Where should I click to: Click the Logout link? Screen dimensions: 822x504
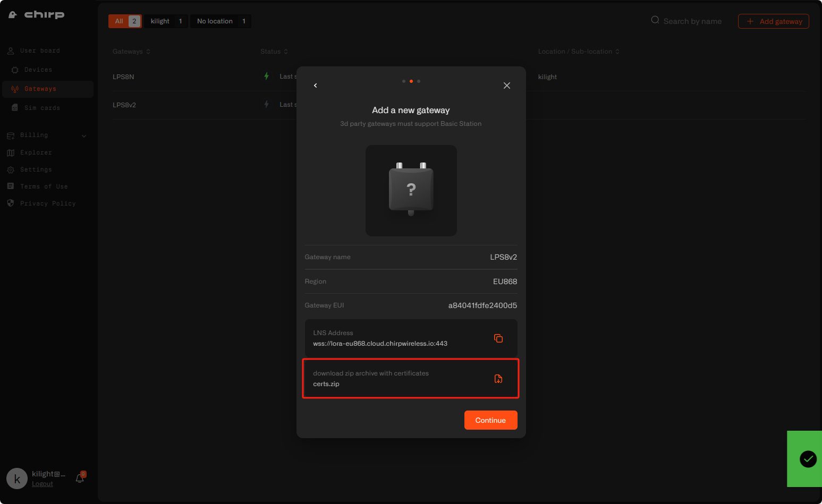pyautogui.click(x=43, y=484)
